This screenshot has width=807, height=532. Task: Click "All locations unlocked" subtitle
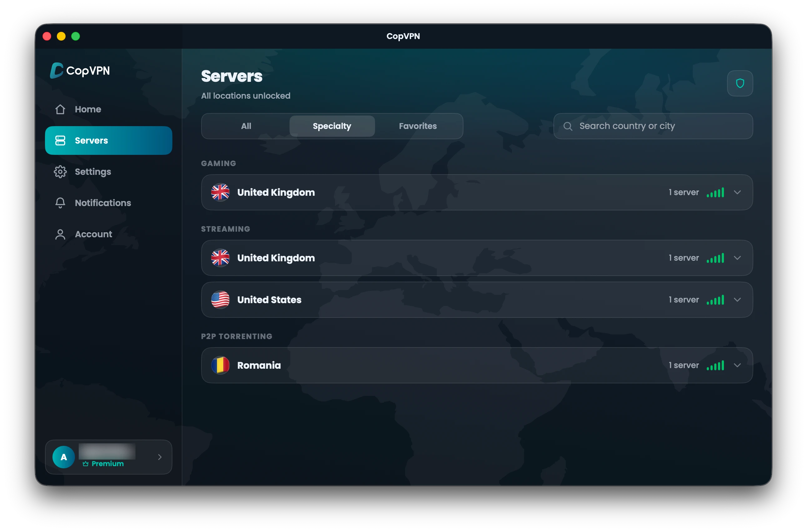(246, 96)
